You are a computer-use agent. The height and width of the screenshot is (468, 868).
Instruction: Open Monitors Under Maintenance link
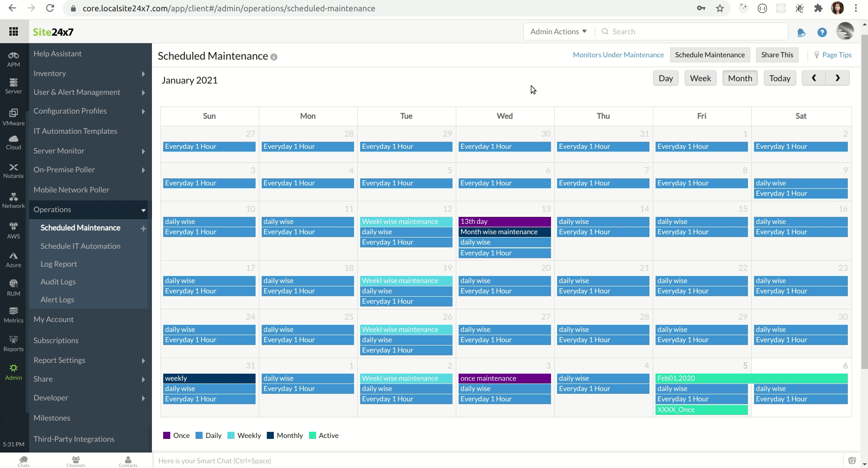[x=618, y=55]
